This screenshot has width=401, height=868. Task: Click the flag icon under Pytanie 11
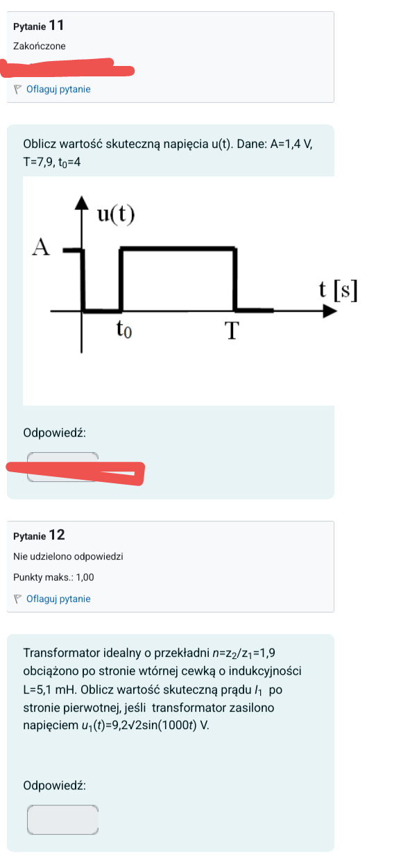point(18,89)
